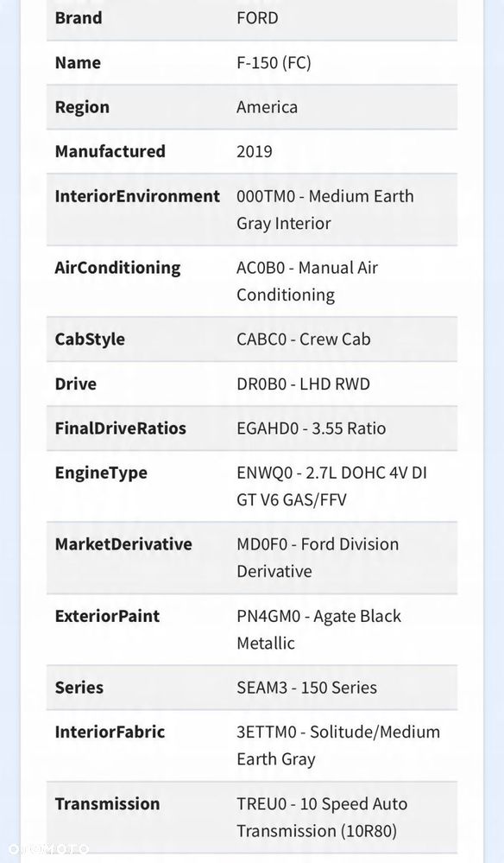Select 10 Speed Auto Transmission value
The width and height of the screenshot is (504, 863).
[x=322, y=817]
